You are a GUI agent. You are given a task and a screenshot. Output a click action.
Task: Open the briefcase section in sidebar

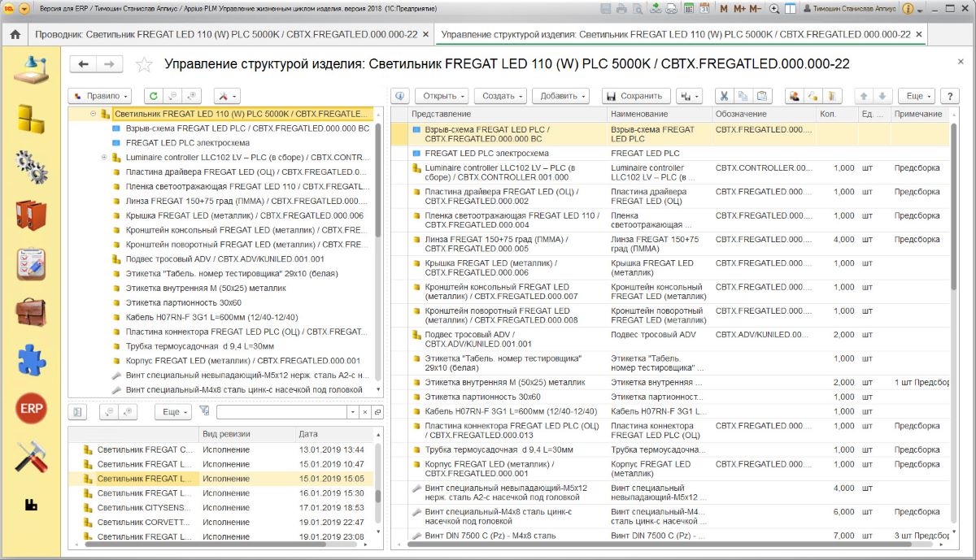[31, 311]
